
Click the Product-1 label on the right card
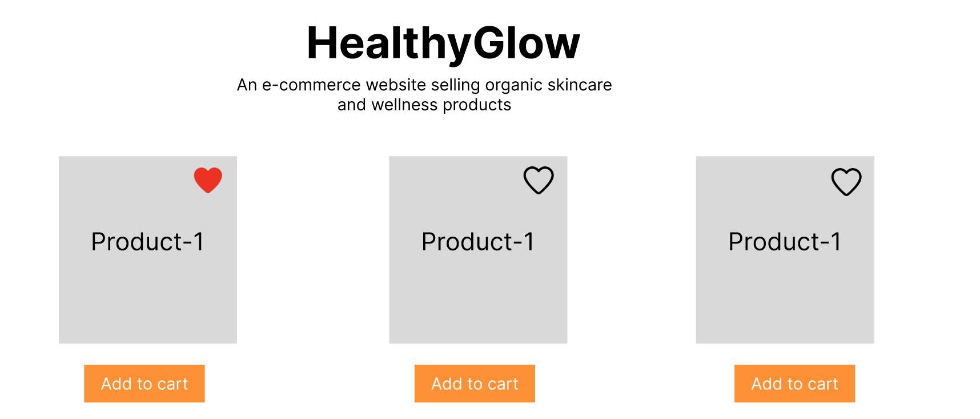coord(785,242)
